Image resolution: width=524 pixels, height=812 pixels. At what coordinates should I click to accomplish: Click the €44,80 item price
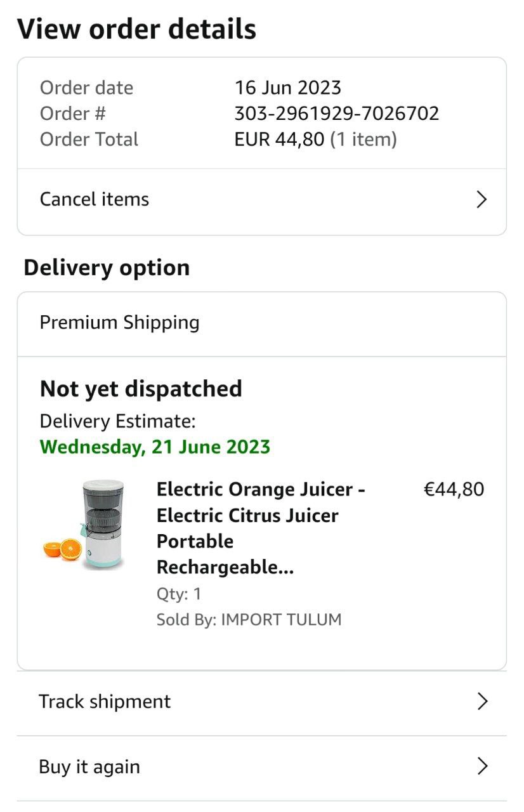point(454,489)
